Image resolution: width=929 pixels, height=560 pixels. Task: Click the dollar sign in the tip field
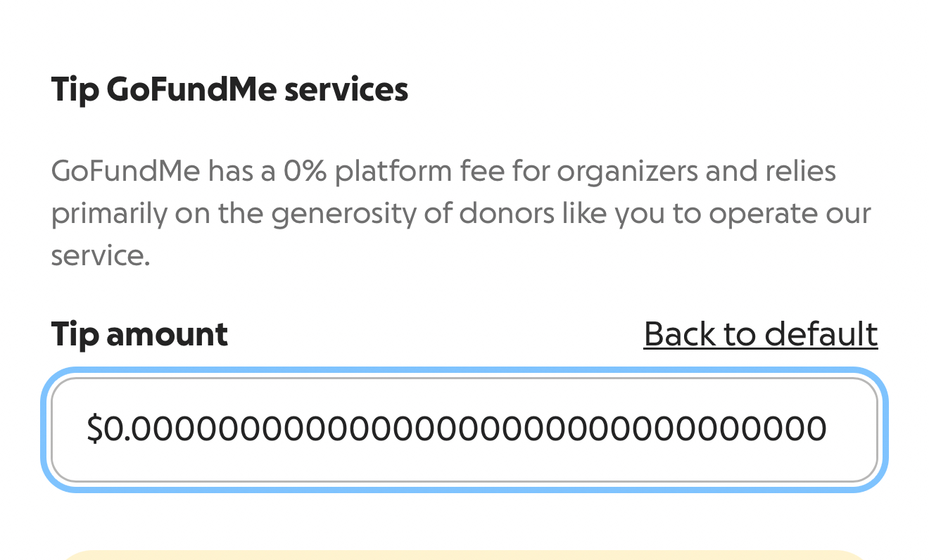[95, 429]
